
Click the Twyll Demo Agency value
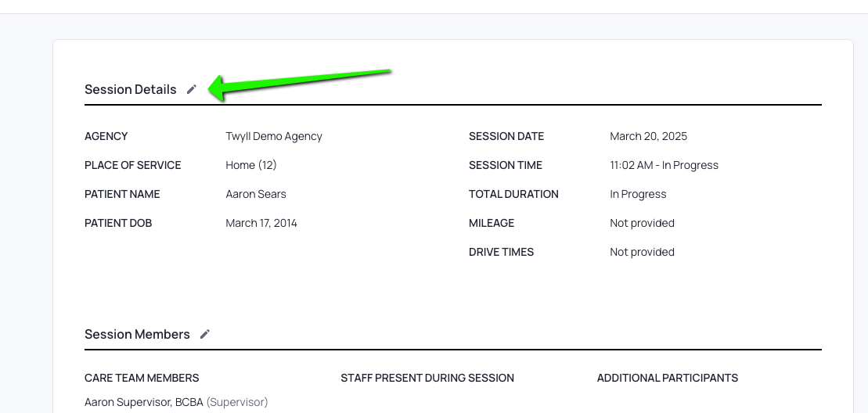(x=274, y=136)
